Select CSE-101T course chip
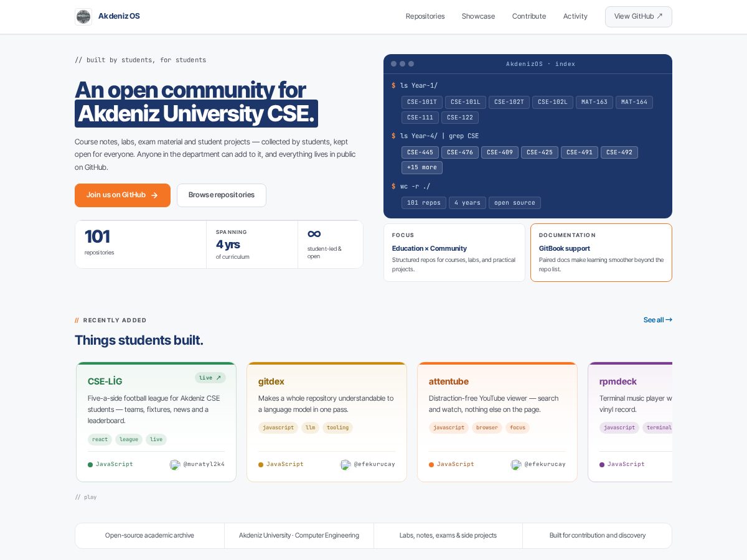The height and width of the screenshot is (560, 747). click(422, 102)
